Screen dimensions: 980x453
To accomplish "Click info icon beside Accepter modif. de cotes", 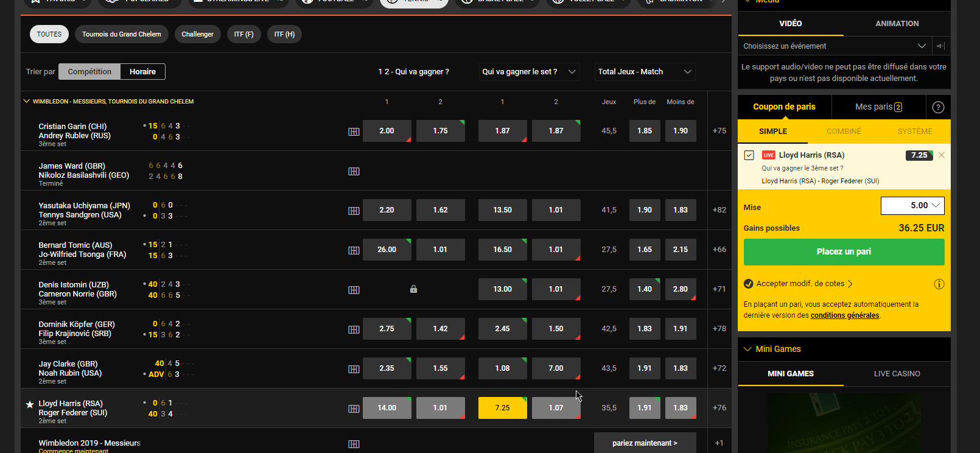I will point(939,284).
